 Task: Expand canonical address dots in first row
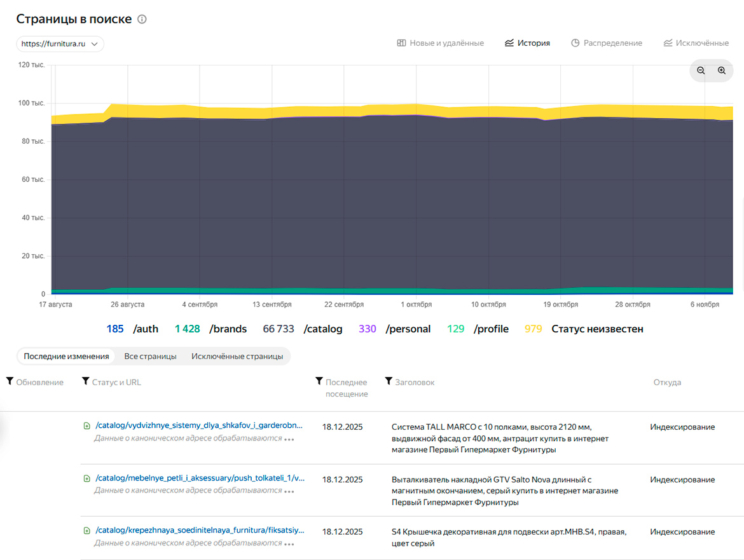(x=289, y=439)
